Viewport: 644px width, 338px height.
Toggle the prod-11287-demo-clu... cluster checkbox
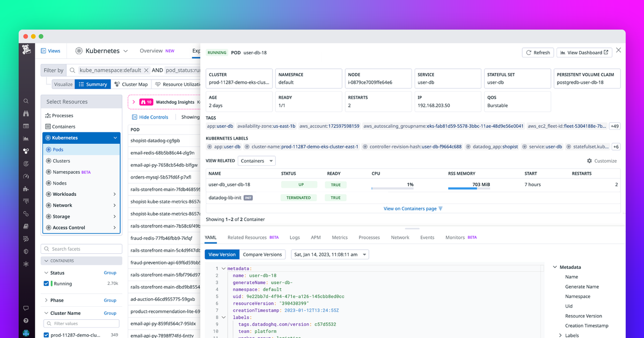pyautogui.click(x=46, y=335)
